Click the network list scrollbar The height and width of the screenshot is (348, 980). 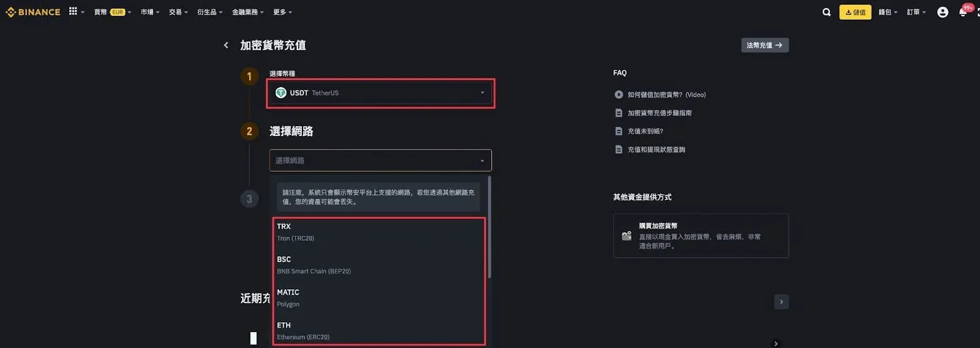489,227
